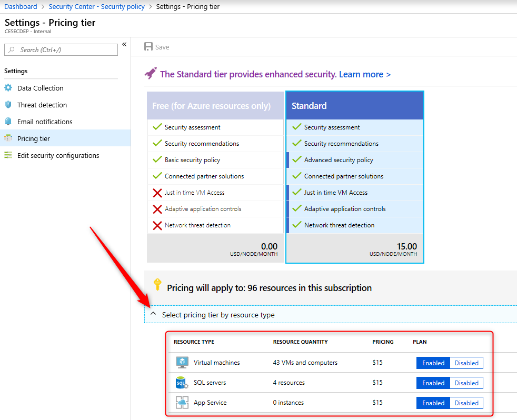Viewport: 517px width, 420px height.
Task: Click the Standard tier Advanced security policy checkmark
Action: click(297, 159)
